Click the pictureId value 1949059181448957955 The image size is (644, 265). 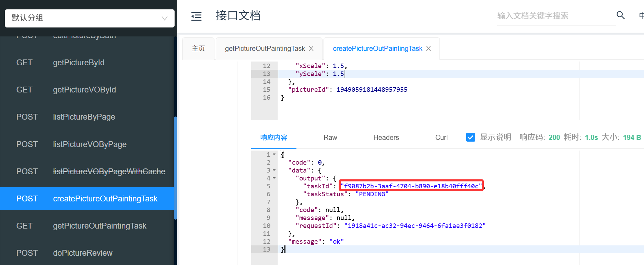tap(372, 90)
